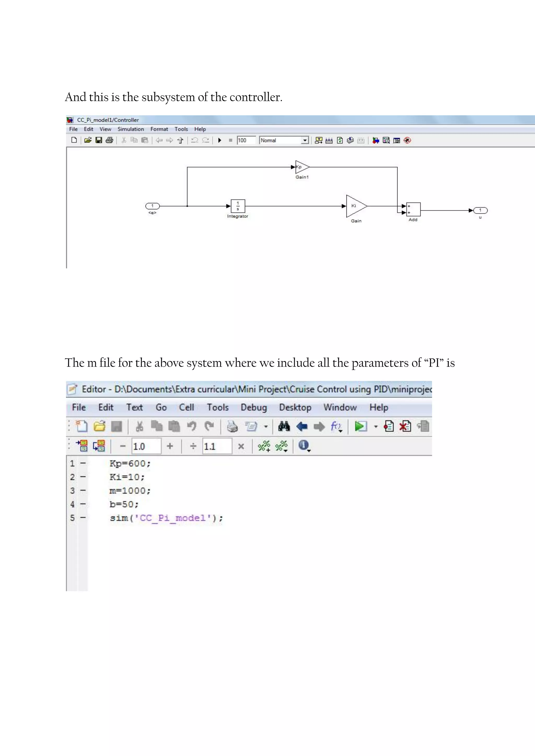Image resolution: width=535 pixels, height=756 pixels.
Task: Start simulation with the play button
Action: tap(220, 140)
